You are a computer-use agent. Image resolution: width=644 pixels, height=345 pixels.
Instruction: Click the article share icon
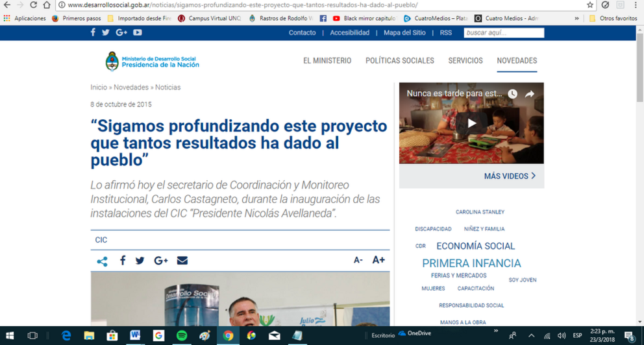pos(103,261)
